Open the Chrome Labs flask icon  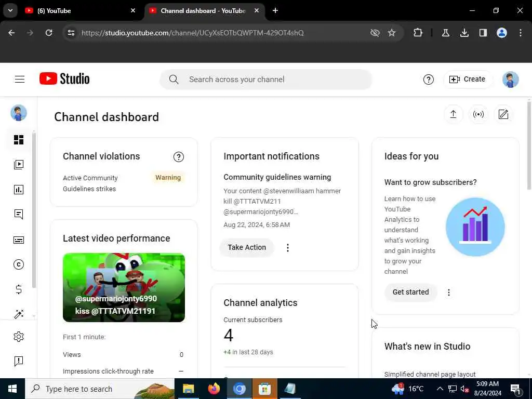[x=446, y=33]
